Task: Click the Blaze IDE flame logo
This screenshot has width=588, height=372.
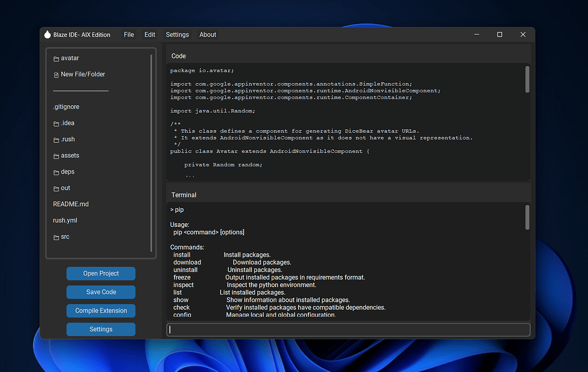Action: pos(47,34)
